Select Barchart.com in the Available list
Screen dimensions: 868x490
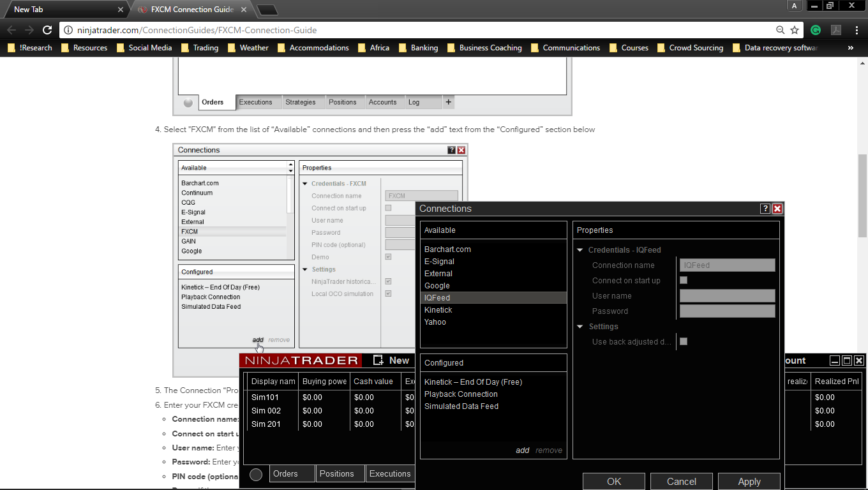pos(493,249)
